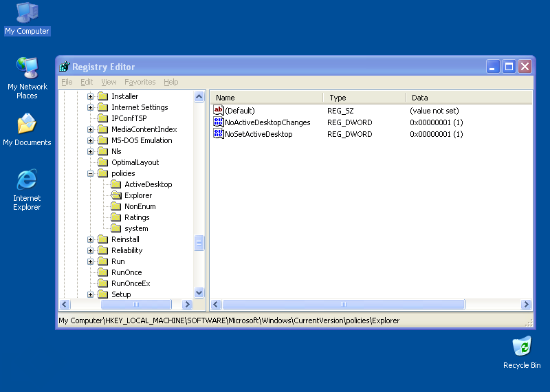This screenshot has height=392, width=550.
Task: Open the View menu
Action: click(109, 82)
